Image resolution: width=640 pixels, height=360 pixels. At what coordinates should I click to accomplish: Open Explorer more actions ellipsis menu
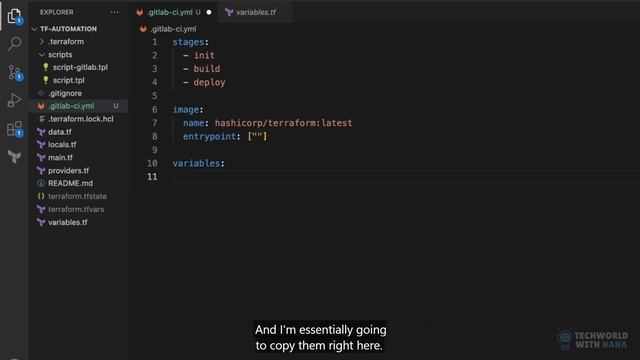click(x=115, y=12)
